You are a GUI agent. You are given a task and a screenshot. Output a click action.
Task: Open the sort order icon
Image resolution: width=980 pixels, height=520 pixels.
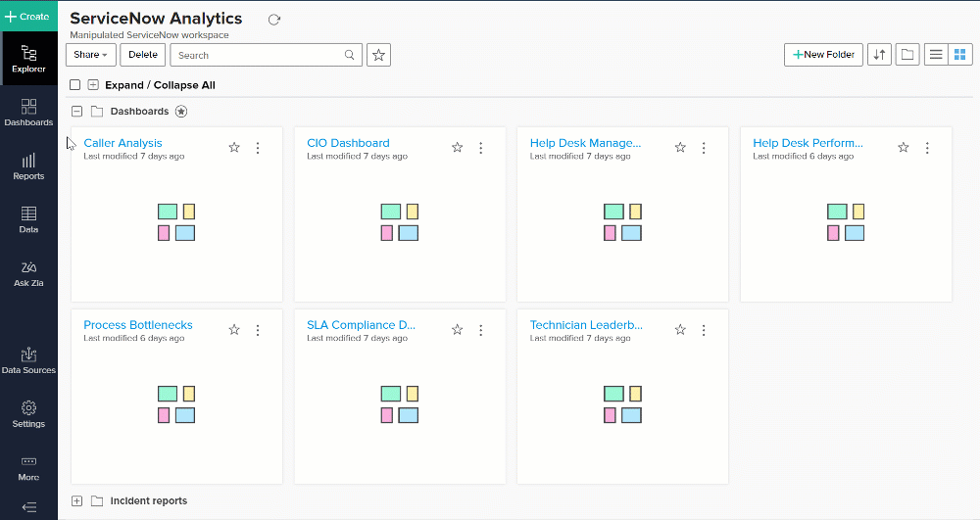(x=879, y=55)
